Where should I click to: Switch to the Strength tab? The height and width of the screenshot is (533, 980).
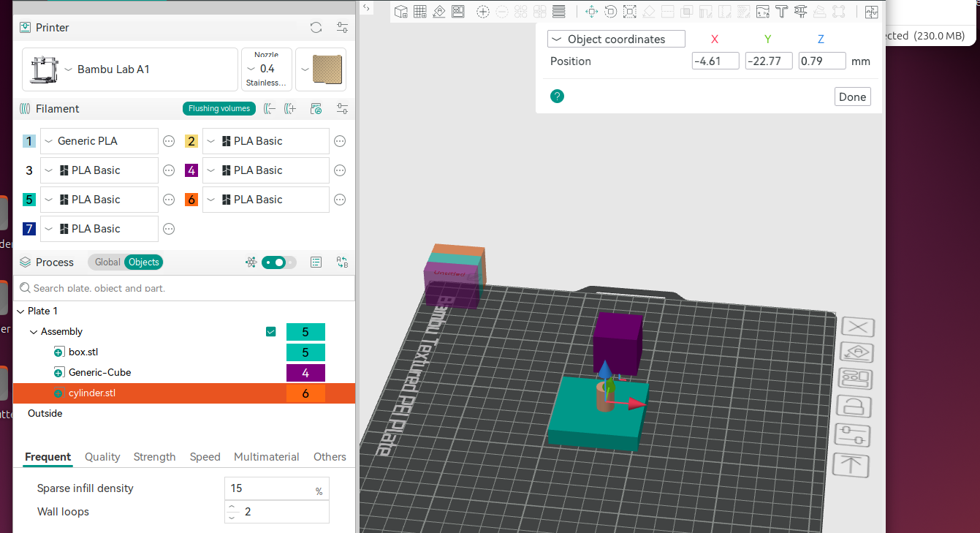click(154, 457)
